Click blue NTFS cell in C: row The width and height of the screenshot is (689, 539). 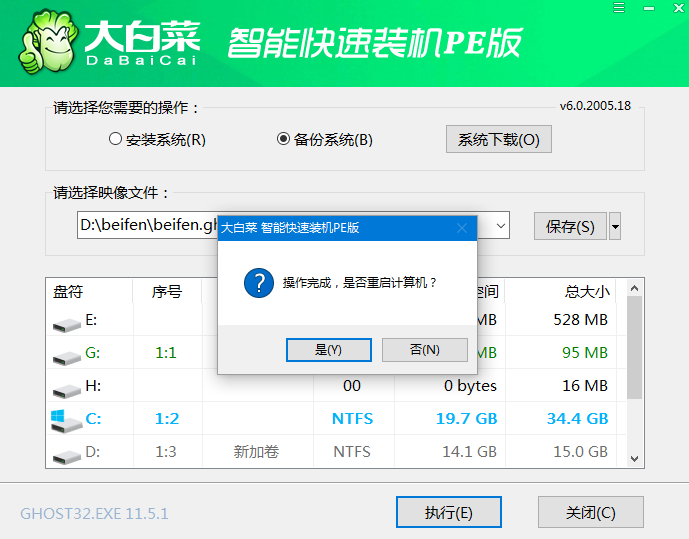click(x=352, y=419)
